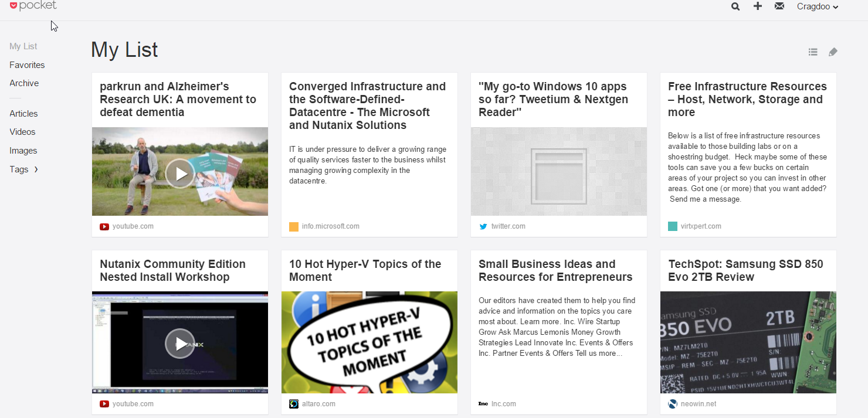
Task: Click the info.microsoft.com orange favicon
Action: point(294,226)
